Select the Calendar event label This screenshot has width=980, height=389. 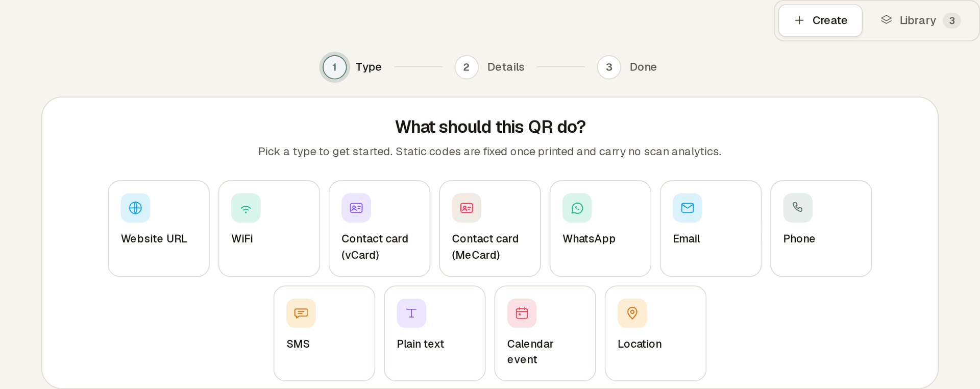[x=530, y=352]
